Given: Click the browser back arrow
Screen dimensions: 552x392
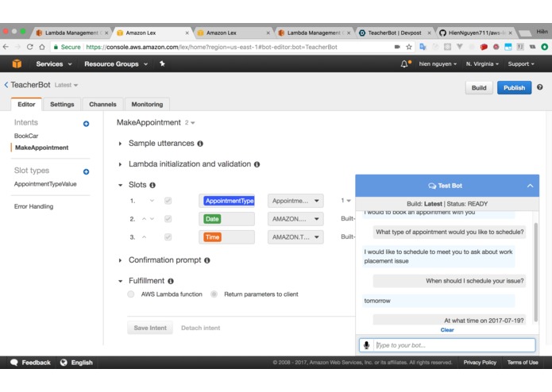Looking at the screenshot, I should click(x=6, y=47).
